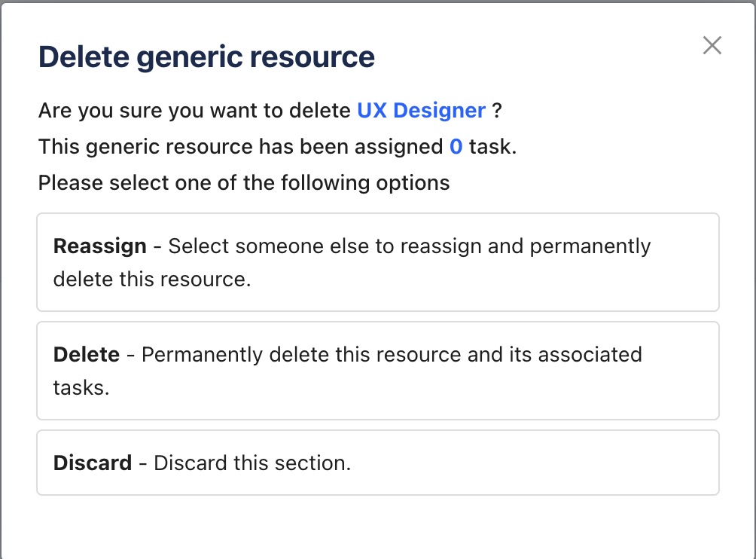The width and height of the screenshot is (756, 559).
Task: Click the question mark after UX Designer
Action: (497, 111)
